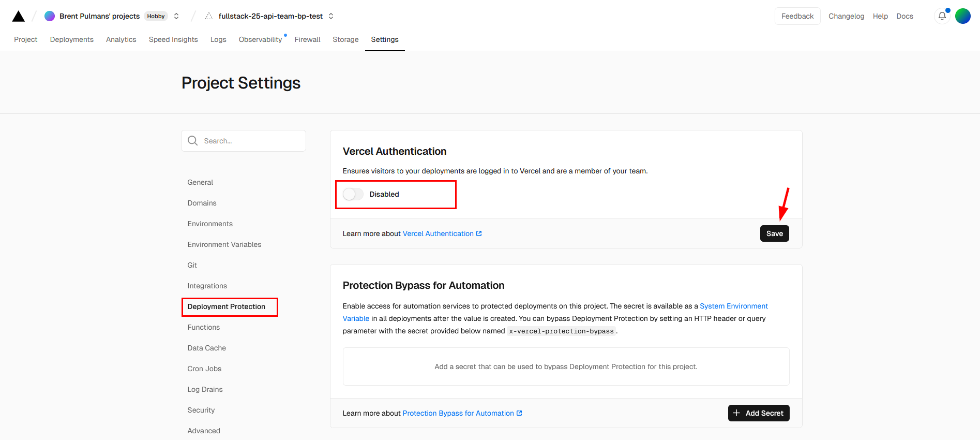Open the Deployments tab
The image size is (980, 440).
click(72, 39)
